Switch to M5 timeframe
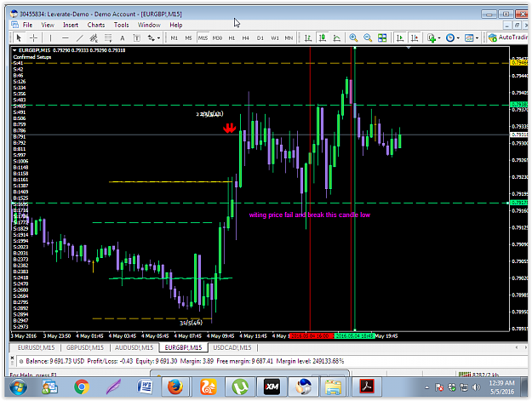The image size is (532, 401). point(188,38)
